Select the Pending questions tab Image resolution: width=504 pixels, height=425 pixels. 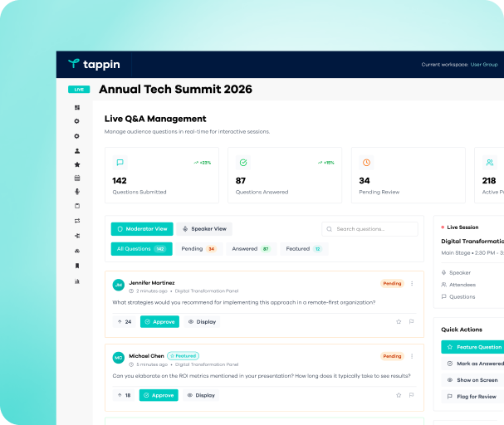(198, 249)
